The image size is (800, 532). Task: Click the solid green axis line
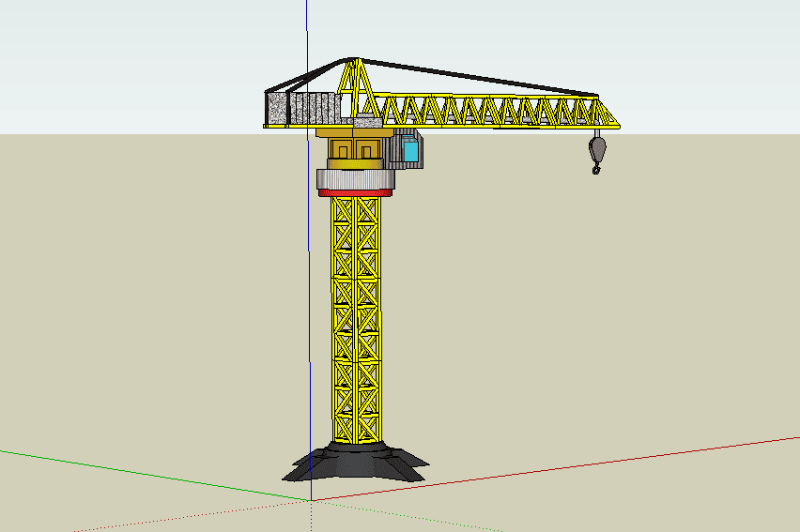pyautogui.click(x=155, y=476)
